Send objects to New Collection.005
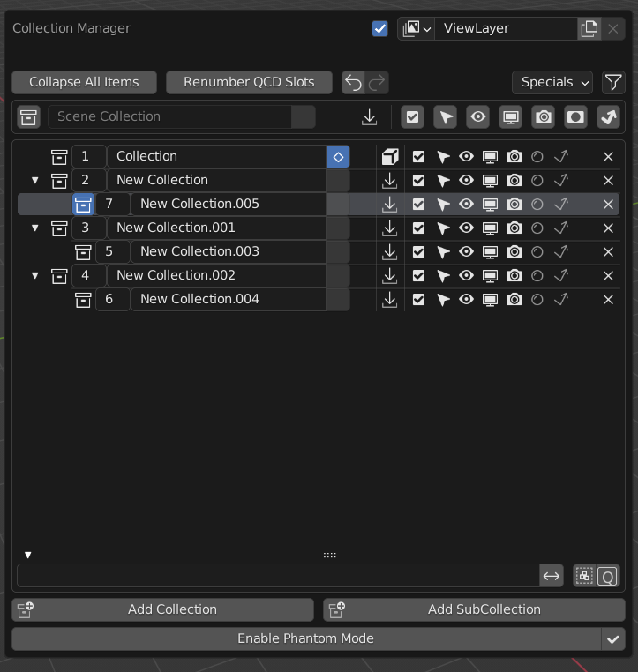Viewport: 638px width, 672px height. click(390, 204)
